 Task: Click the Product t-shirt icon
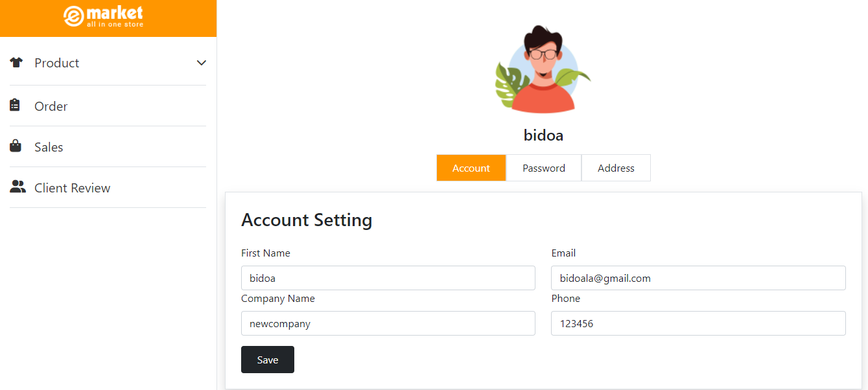16,63
